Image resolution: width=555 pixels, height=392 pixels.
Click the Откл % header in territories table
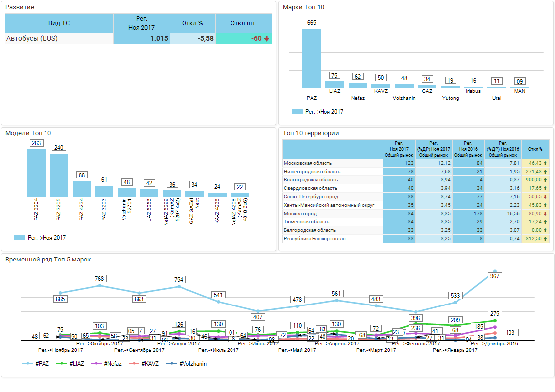(x=535, y=149)
